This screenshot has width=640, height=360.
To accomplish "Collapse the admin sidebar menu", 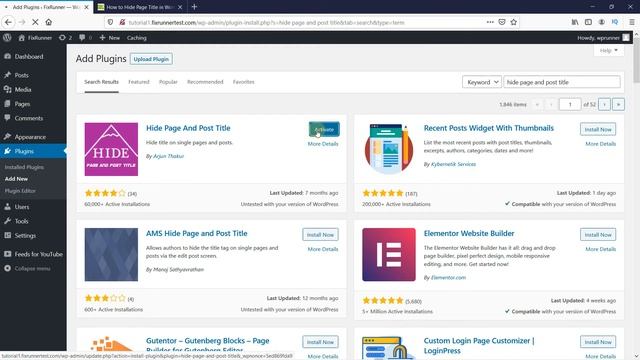I will click(33, 269).
